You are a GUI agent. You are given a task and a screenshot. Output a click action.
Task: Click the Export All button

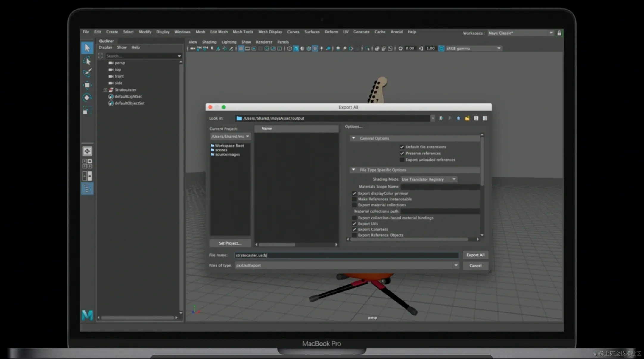(x=475, y=255)
